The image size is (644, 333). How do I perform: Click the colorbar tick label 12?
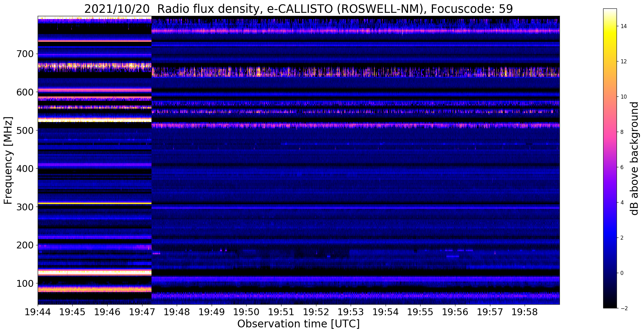(x=623, y=61)
